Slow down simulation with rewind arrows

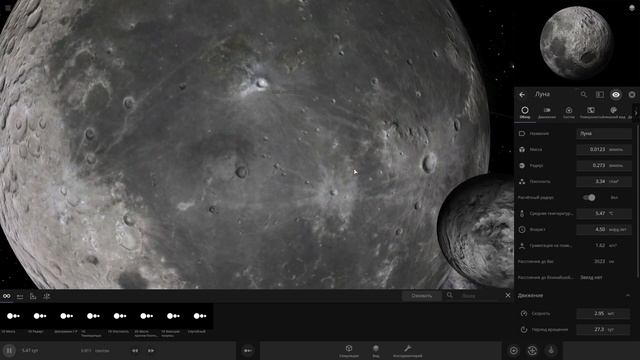tap(135, 350)
